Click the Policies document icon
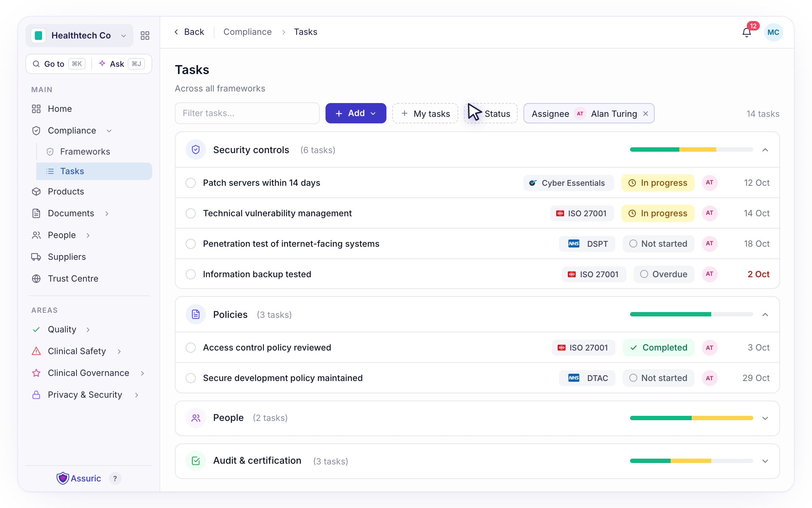Image resolution: width=812 pixels, height=508 pixels. click(196, 314)
